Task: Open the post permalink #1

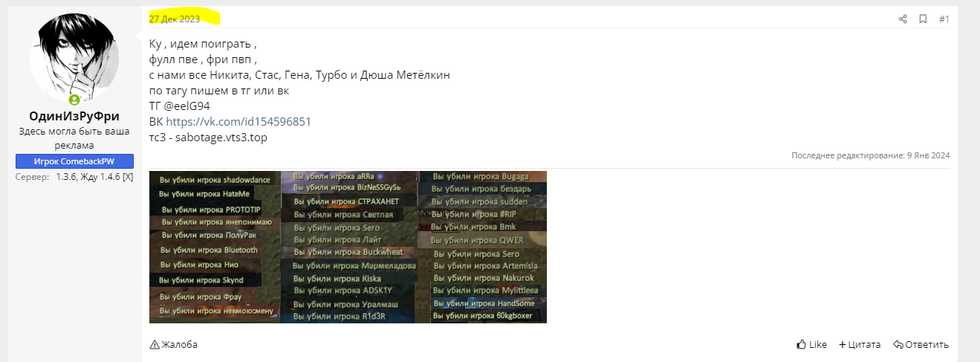Action: pyautogui.click(x=944, y=19)
